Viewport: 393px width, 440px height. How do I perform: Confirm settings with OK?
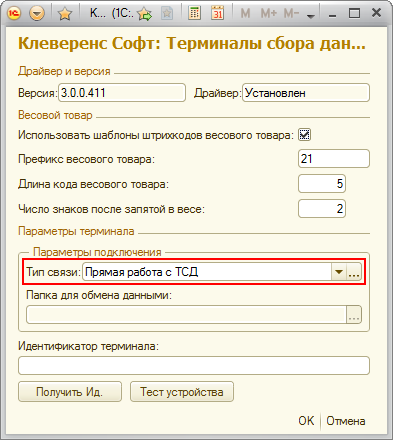point(306,421)
